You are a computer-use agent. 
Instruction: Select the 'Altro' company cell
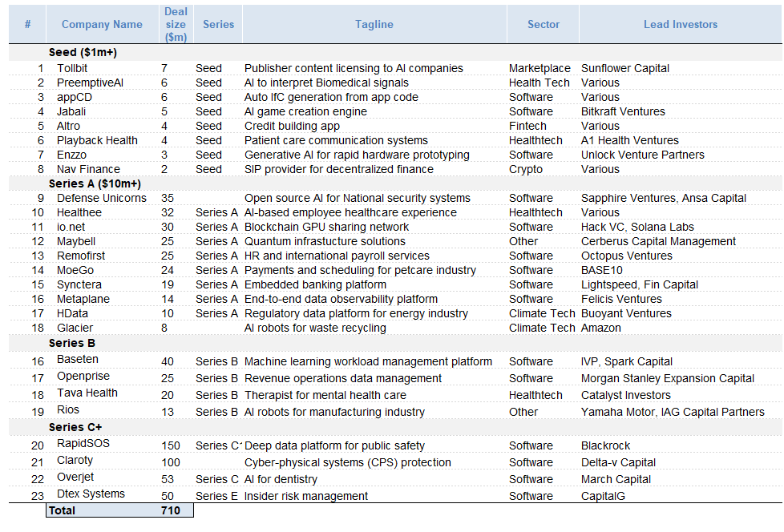pos(68,127)
